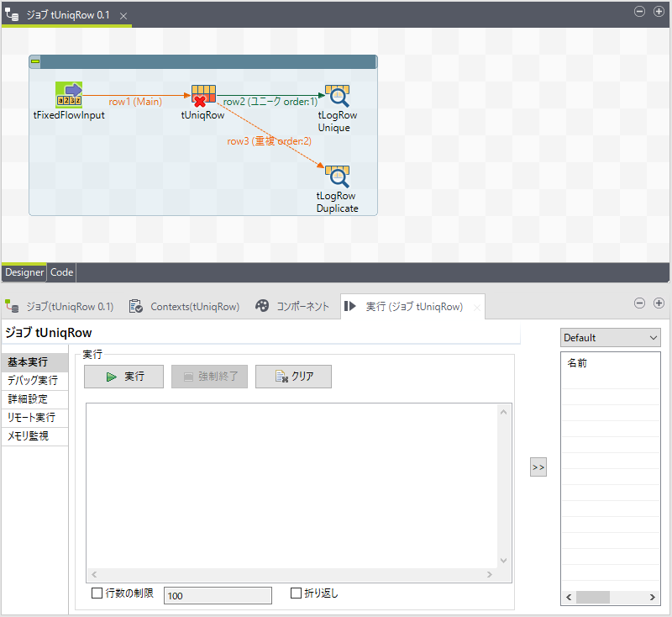Open the Default context dropdown
The image size is (672, 617).
click(x=610, y=337)
